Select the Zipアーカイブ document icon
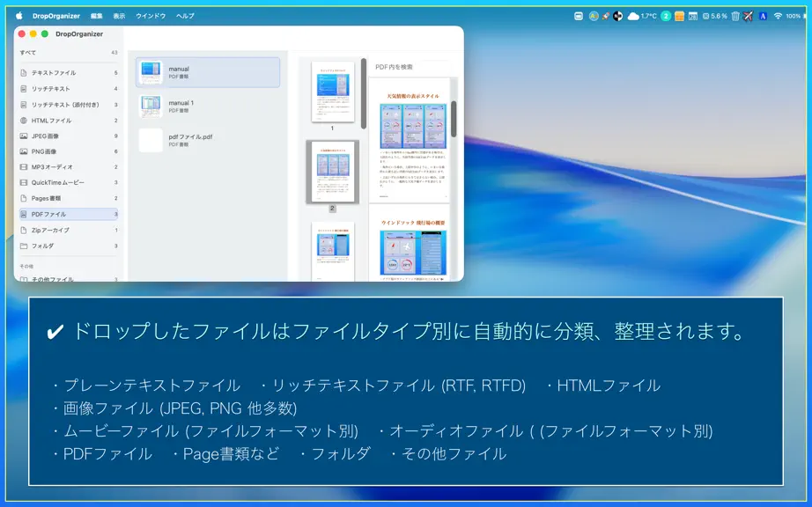 23,231
